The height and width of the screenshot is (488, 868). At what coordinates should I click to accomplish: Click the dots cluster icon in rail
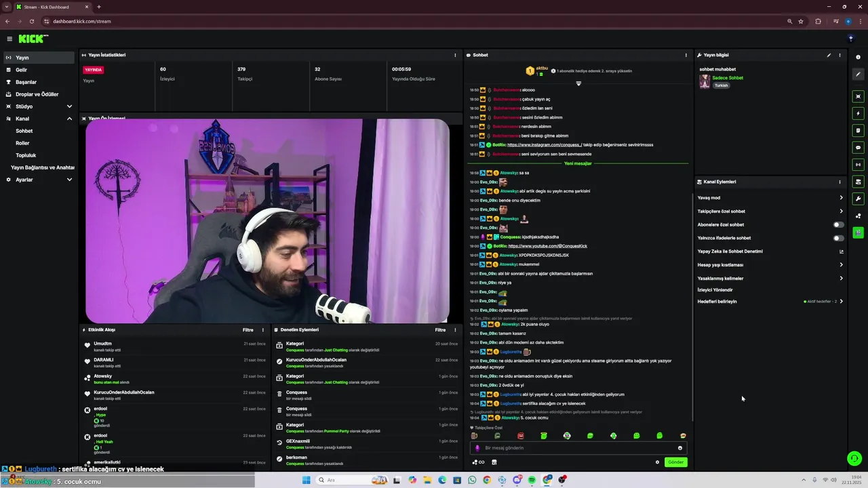tap(858, 216)
